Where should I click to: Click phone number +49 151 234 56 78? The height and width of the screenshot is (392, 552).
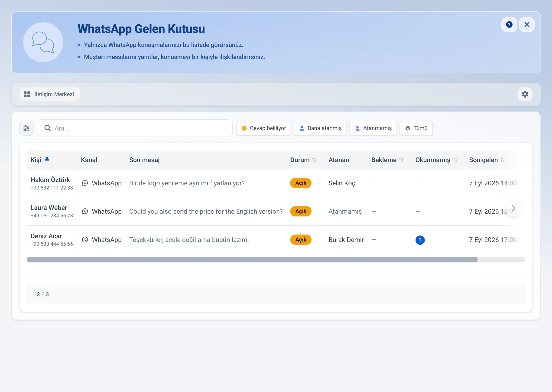pyautogui.click(x=52, y=216)
